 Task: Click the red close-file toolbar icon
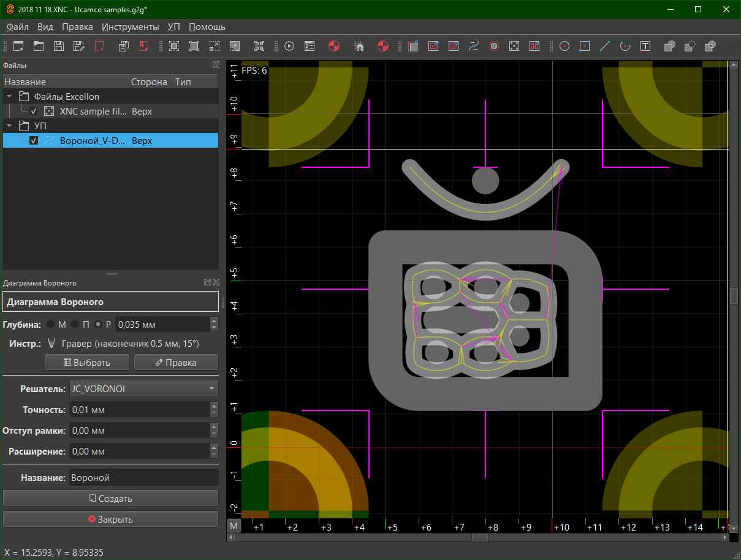[99, 46]
